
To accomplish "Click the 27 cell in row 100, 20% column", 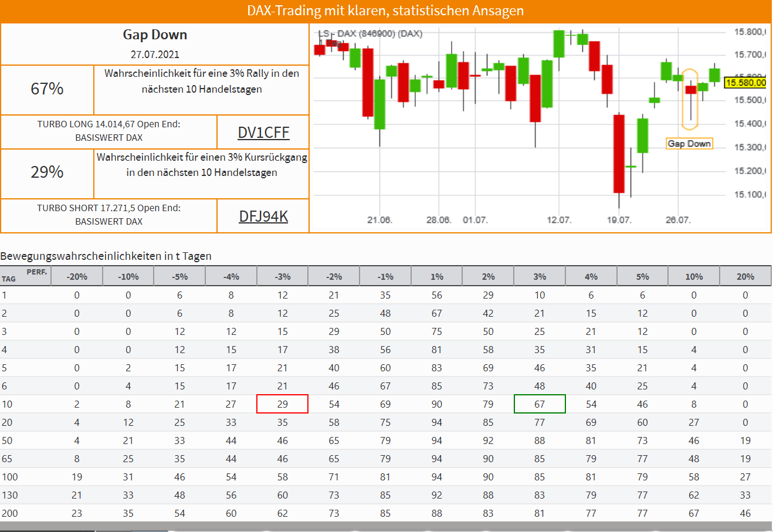I will pos(745,477).
